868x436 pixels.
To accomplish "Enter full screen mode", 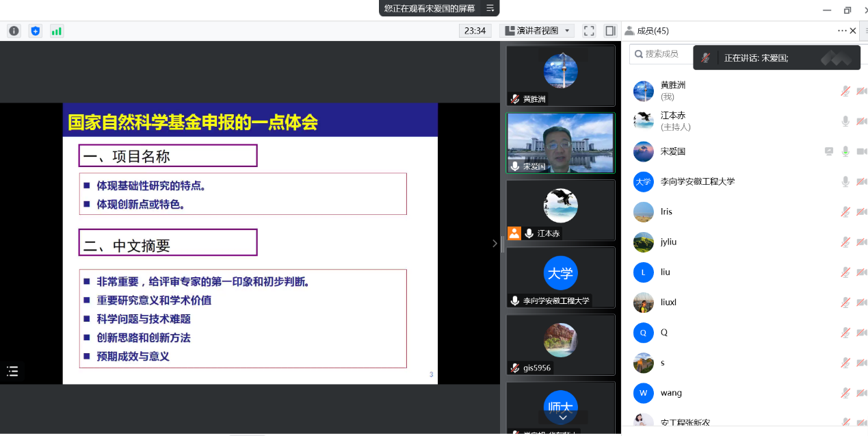I will [589, 31].
